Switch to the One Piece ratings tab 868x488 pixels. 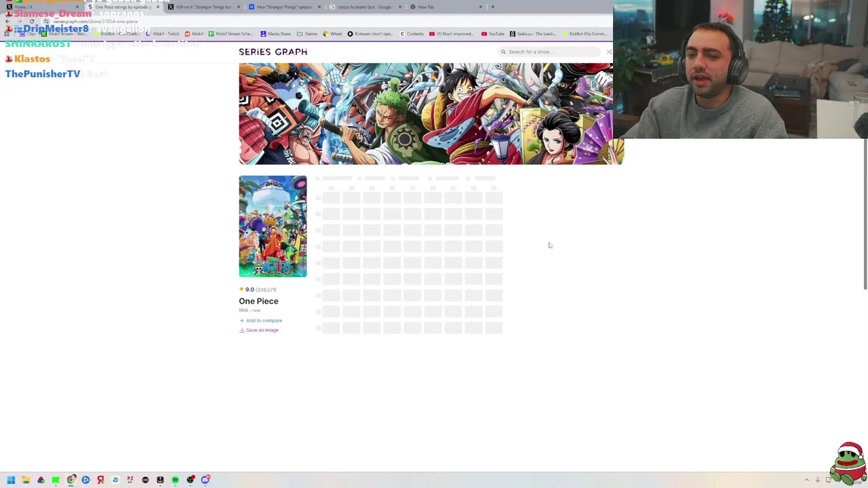123,7
